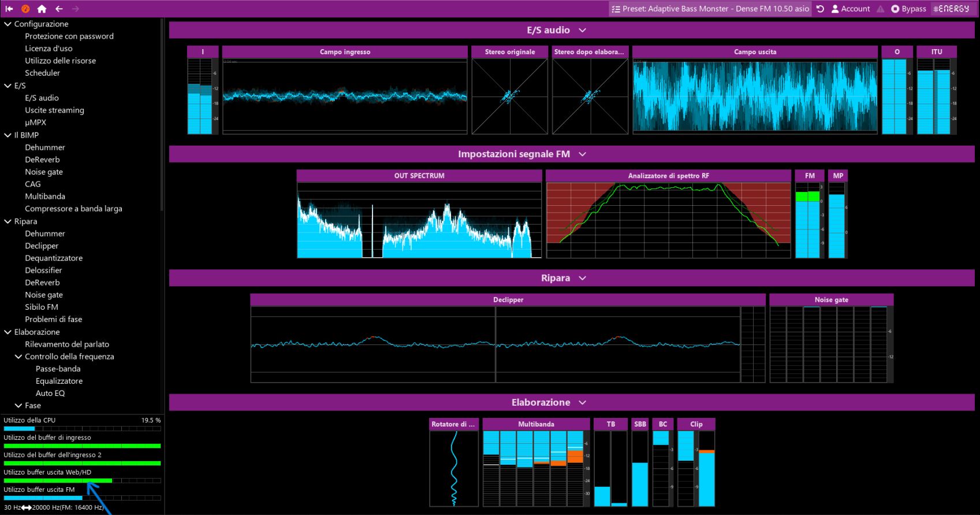The image size is (980, 515).
Task: Select E/S audio in sidebar
Action: (42, 98)
